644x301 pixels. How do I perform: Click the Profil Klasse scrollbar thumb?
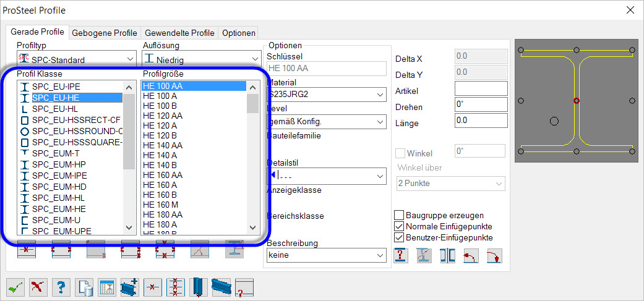pyautogui.click(x=129, y=131)
